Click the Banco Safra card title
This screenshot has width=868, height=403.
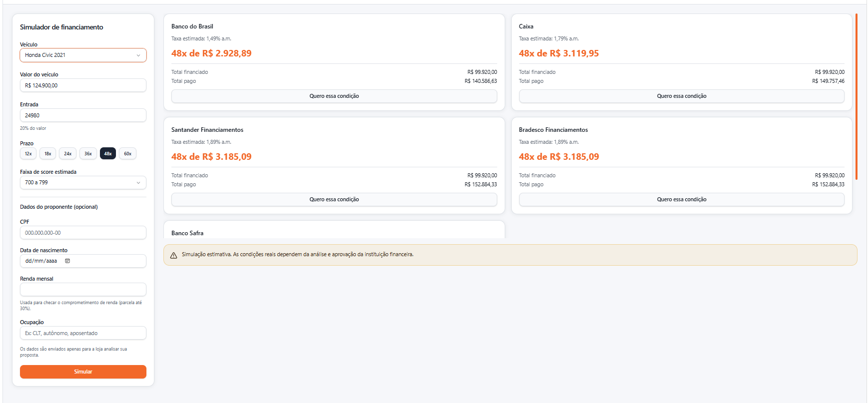pos(187,233)
